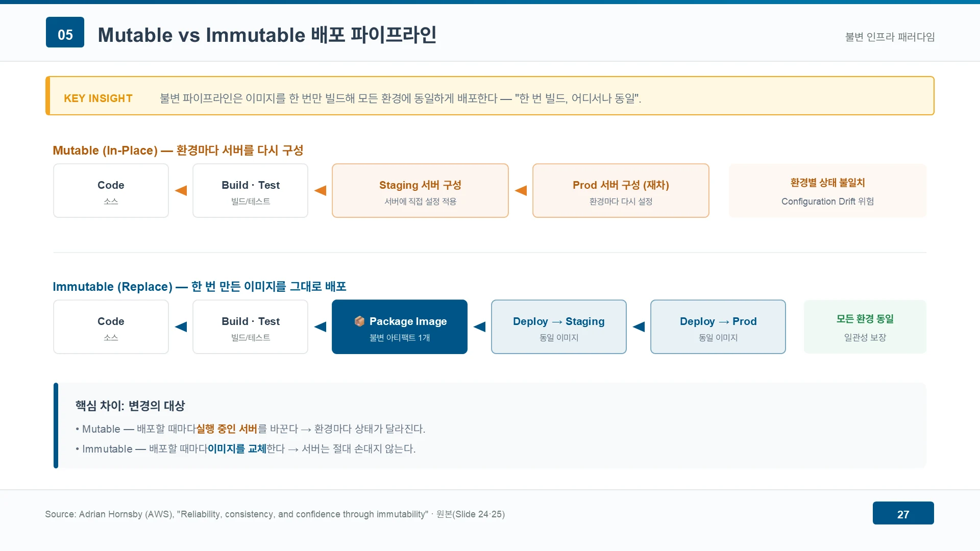Click the bullet line starting with 'Mutable —'
980x551 pixels.
click(x=250, y=429)
